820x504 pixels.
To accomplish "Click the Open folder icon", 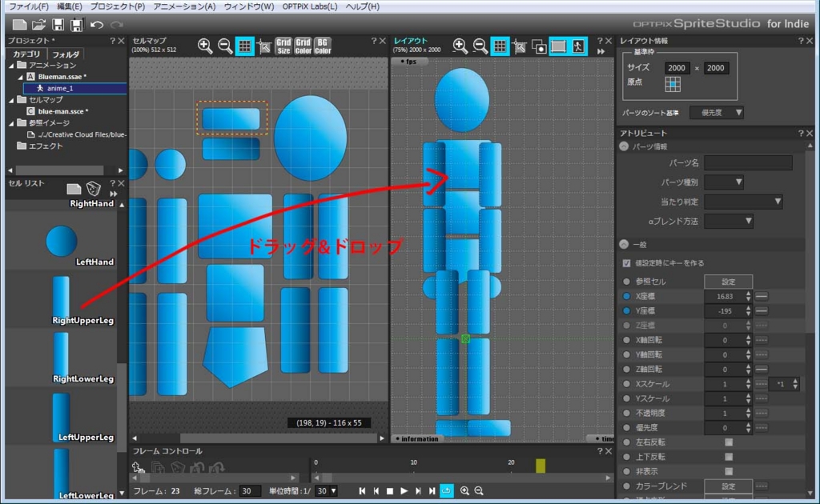I will pos(38,25).
